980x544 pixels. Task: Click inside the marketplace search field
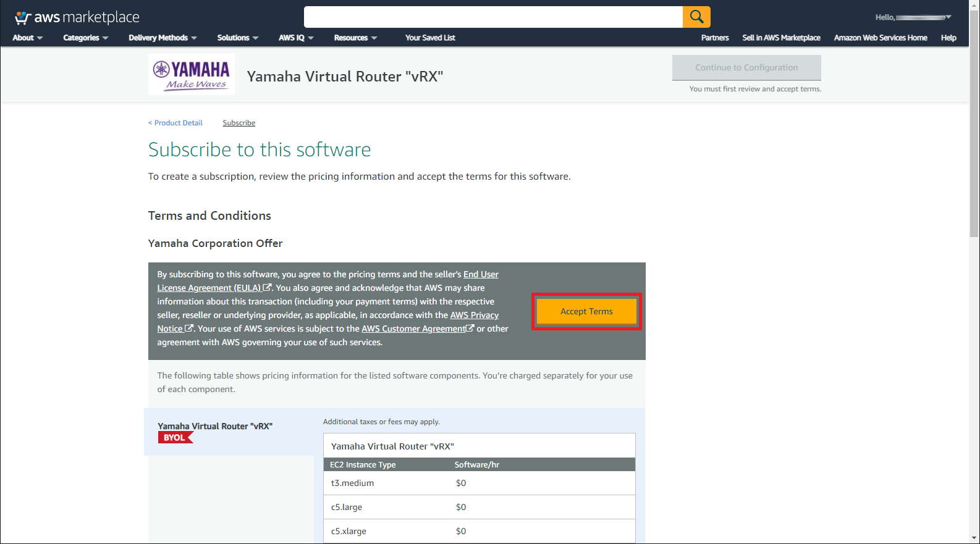coord(493,17)
